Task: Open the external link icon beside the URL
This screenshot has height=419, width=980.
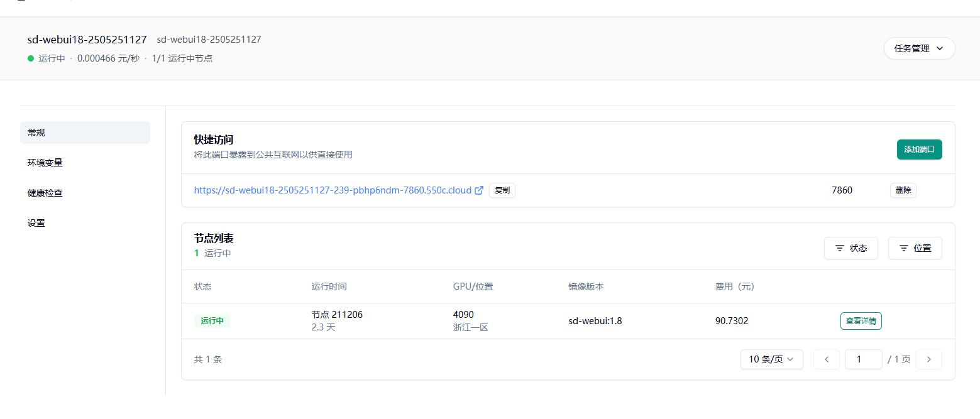Action: [x=479, y=190]
